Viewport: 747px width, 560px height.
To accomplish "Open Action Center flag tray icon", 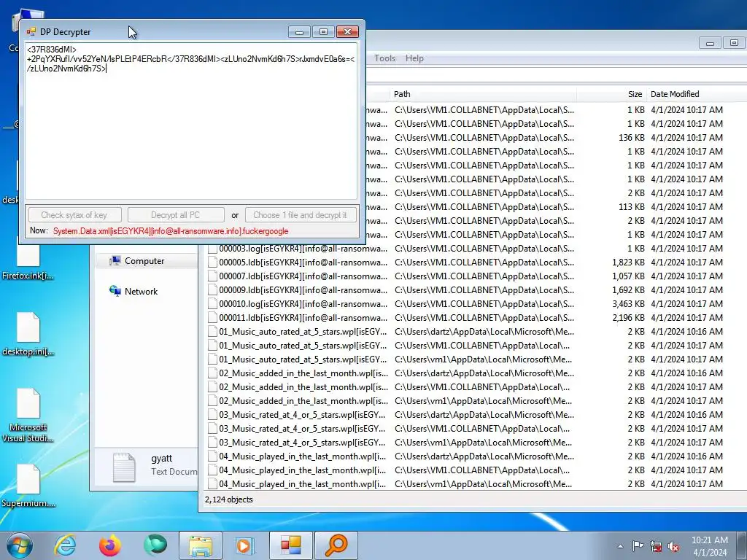I will point(638,545).
